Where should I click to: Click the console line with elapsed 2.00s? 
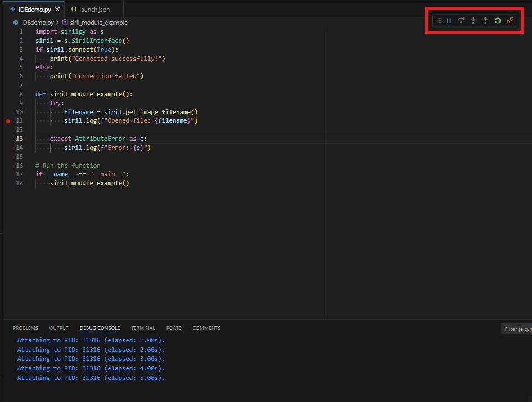91,350
